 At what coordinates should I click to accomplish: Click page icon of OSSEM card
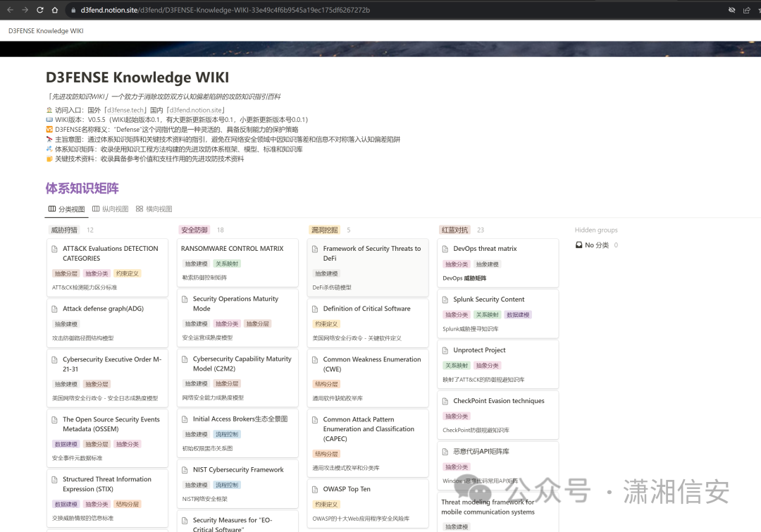click(x=55, y=420)
